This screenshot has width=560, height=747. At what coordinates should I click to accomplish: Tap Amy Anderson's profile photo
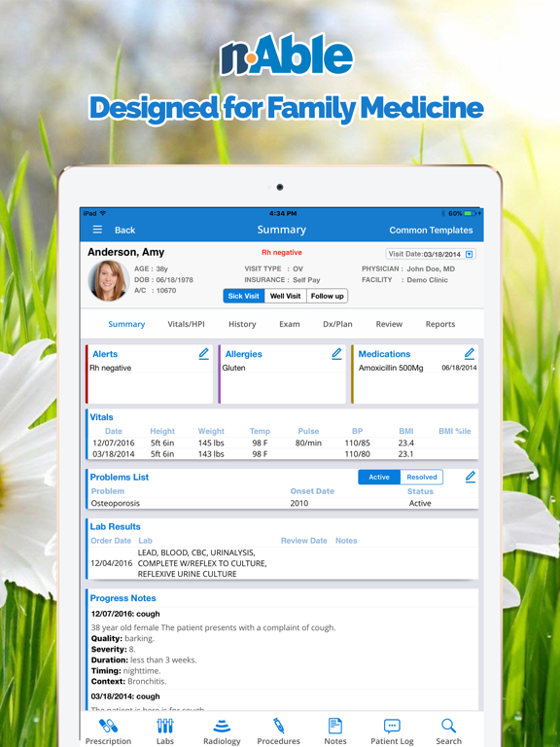[x=109, y=280]
